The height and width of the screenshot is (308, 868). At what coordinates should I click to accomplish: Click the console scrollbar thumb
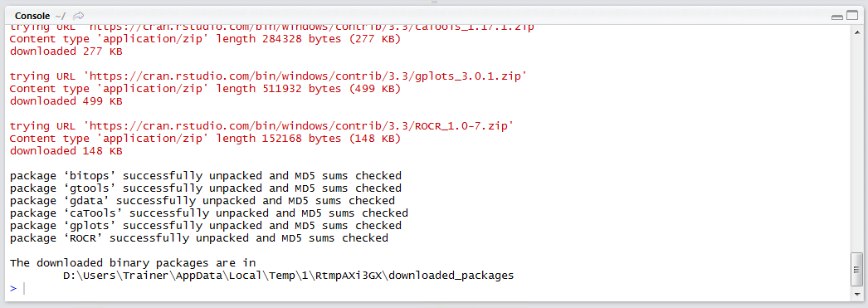coord(857,269)
